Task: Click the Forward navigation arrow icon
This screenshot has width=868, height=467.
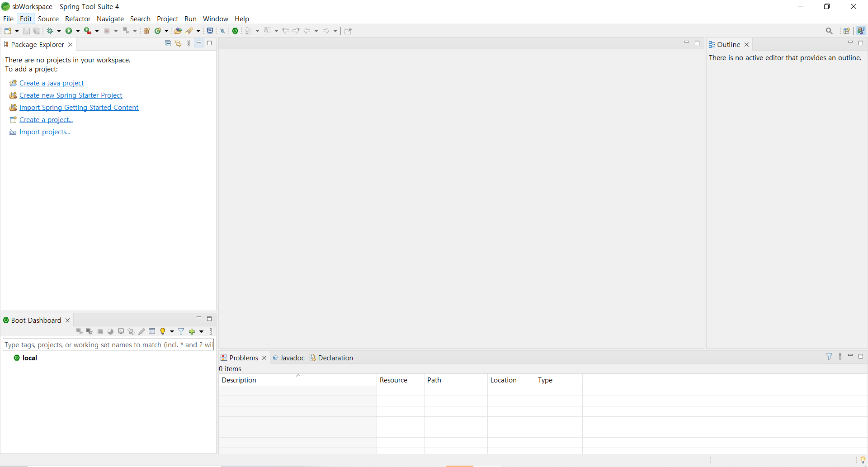Action: (326, 31)
